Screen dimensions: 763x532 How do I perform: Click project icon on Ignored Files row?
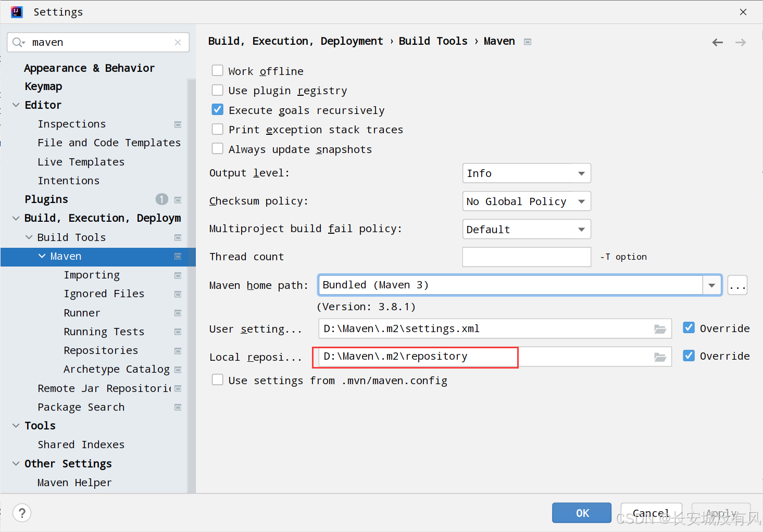(178, 294)
